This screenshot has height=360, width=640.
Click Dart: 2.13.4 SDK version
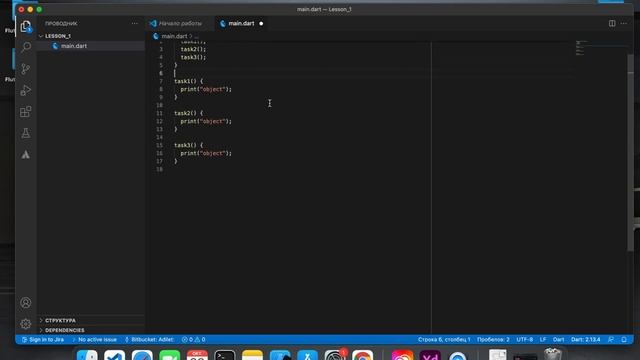585,340
